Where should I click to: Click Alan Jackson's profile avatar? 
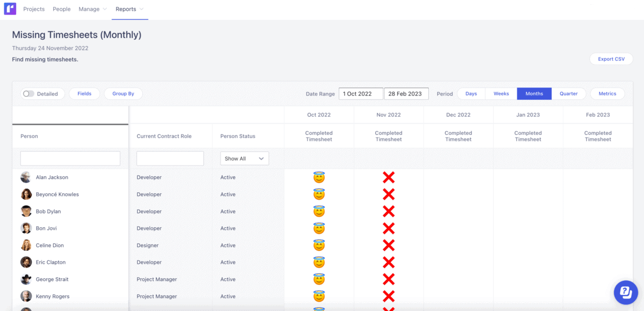coord(26,177)
